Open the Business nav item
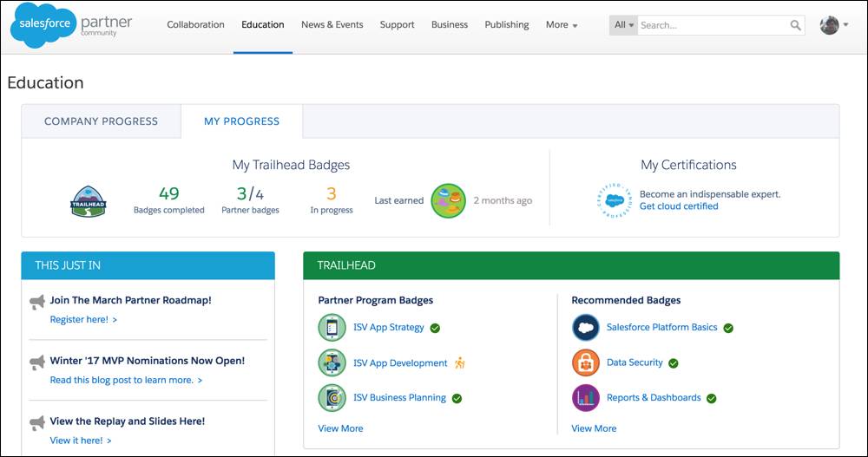 tap(450, 25)
